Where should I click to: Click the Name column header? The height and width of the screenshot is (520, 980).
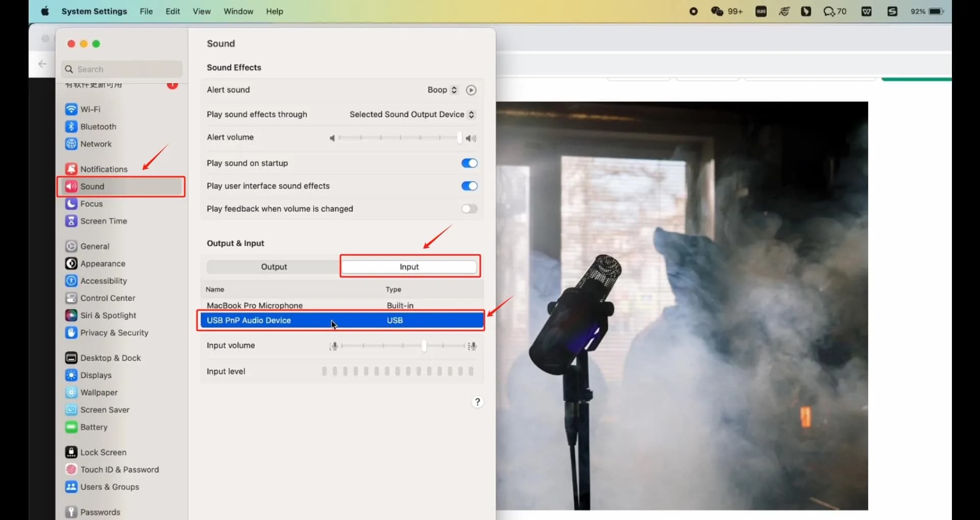[215, 289]
